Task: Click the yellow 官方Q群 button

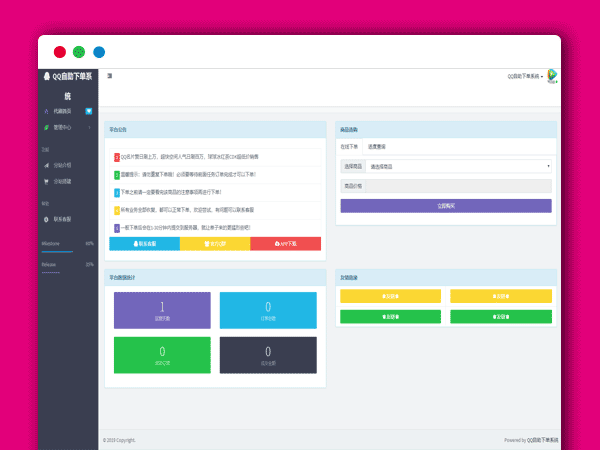Action: pyautogui.click(x=215, y=243)
